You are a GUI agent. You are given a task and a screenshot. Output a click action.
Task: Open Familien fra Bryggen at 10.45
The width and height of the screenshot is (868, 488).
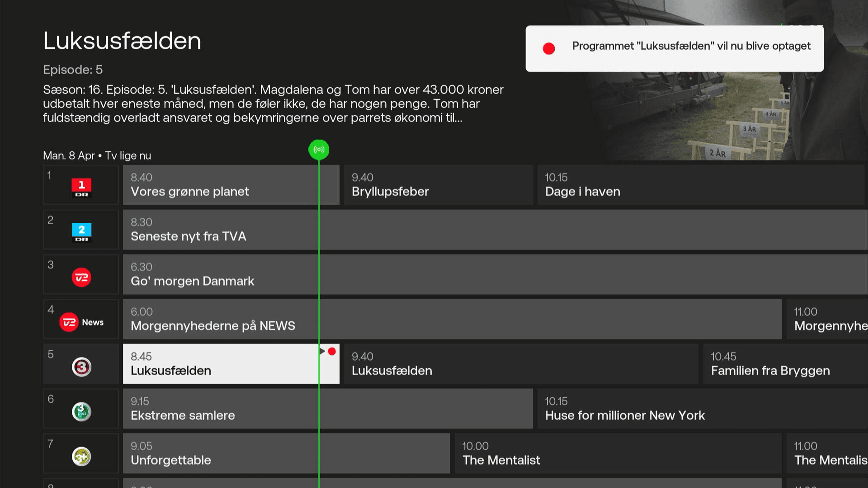point(786,364)
